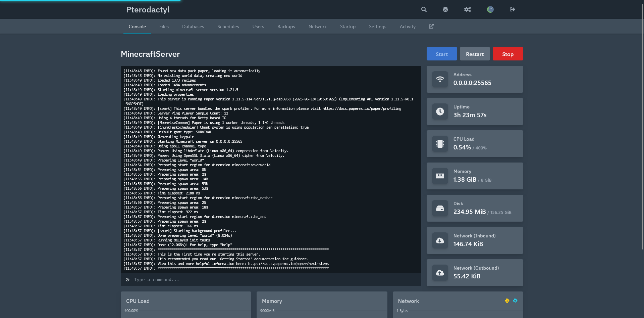Click the "Loaded 1373 recipes" console line

click(160, 80)
